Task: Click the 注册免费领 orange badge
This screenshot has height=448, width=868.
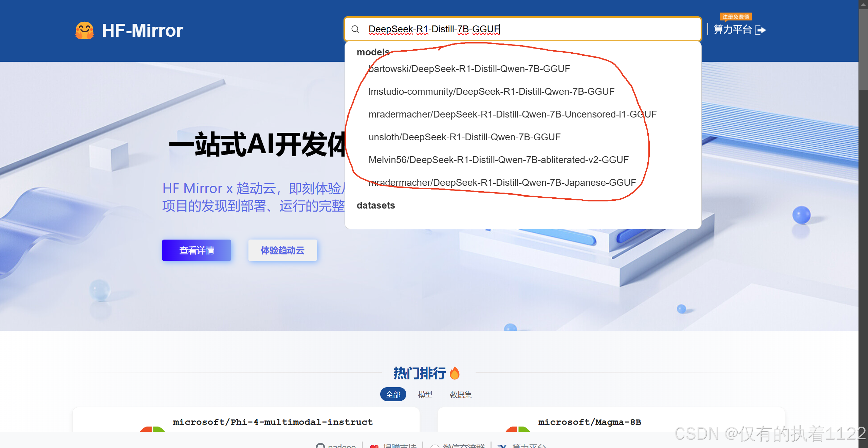Action: click(736, 17)
